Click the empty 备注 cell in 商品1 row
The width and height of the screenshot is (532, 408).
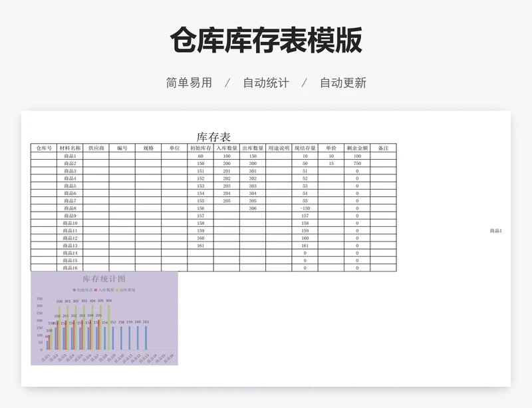point(384,156)
